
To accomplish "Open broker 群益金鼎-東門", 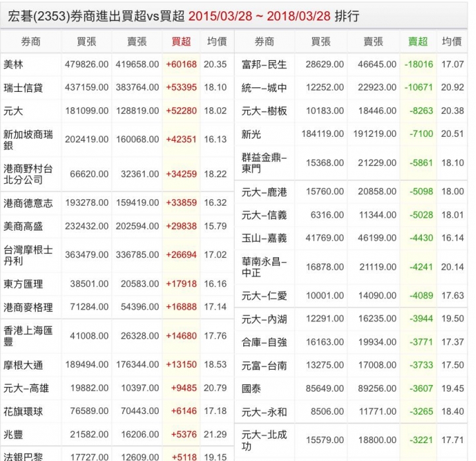I will 264,163.
